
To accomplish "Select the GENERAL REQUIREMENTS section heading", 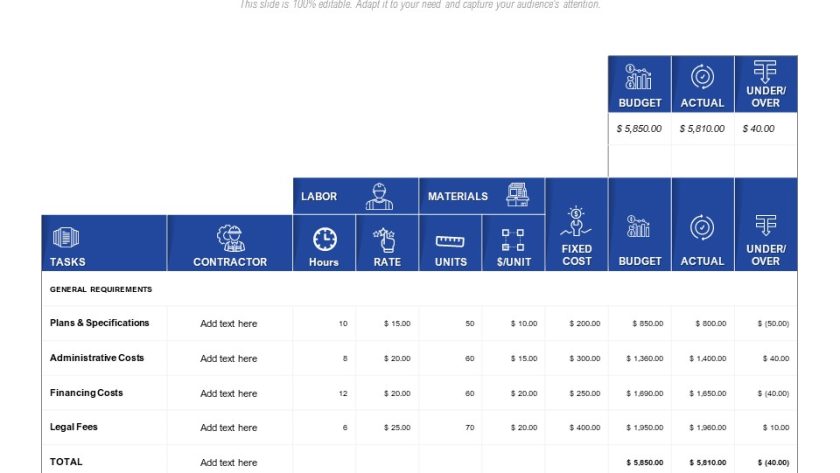I will 101,289.
